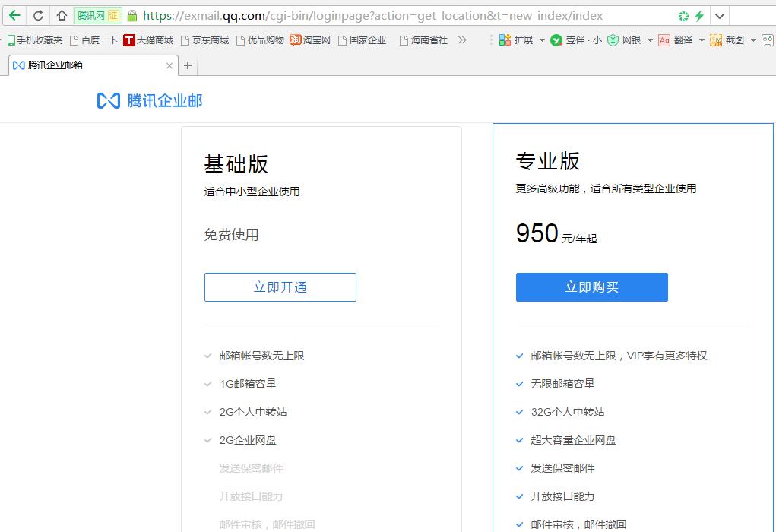Expand the bookmarks overflow chevron
This screenshot has height=532, width=776.
(x=462, y=40)
